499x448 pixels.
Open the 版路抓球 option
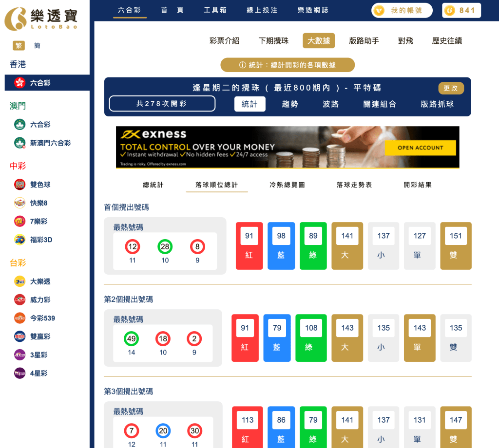[437, 104]
